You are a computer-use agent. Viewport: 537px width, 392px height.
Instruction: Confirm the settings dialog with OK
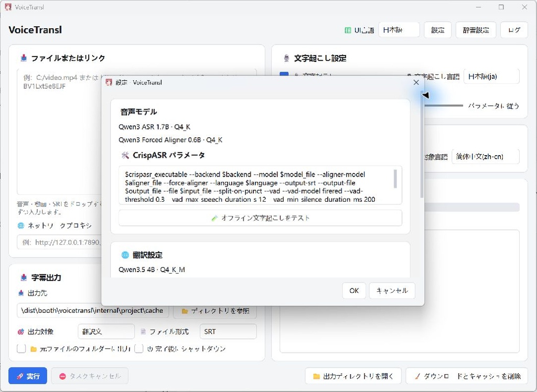click(x=354, y=291)
